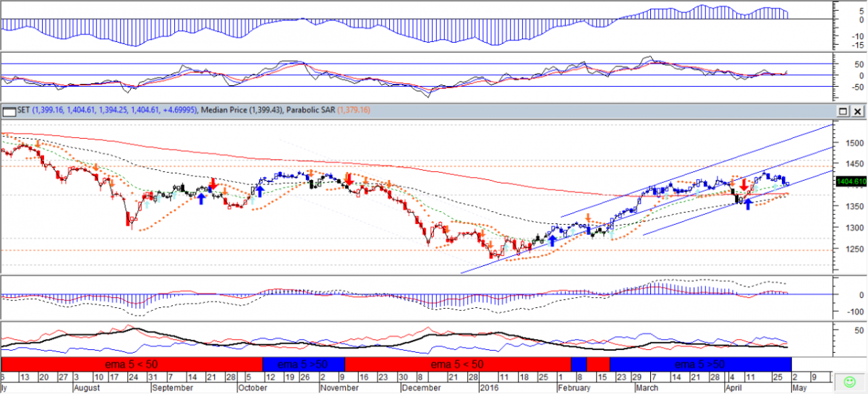Click the ema 5 < 50 ribbon over August-September
868x394 pixels.
tap(131, 364)
